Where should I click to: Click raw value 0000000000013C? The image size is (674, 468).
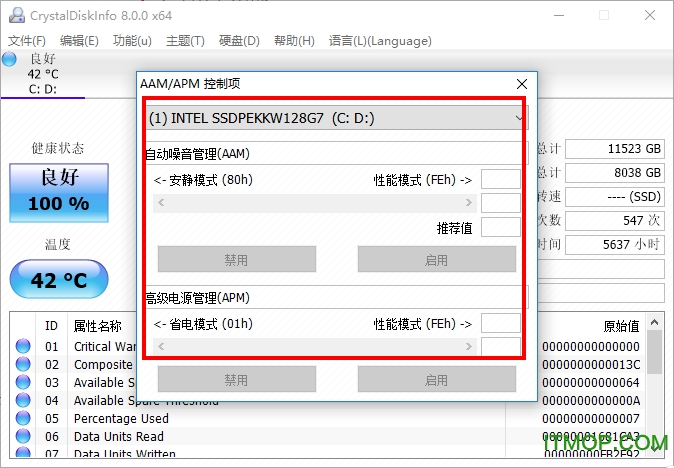pos(591,364)
